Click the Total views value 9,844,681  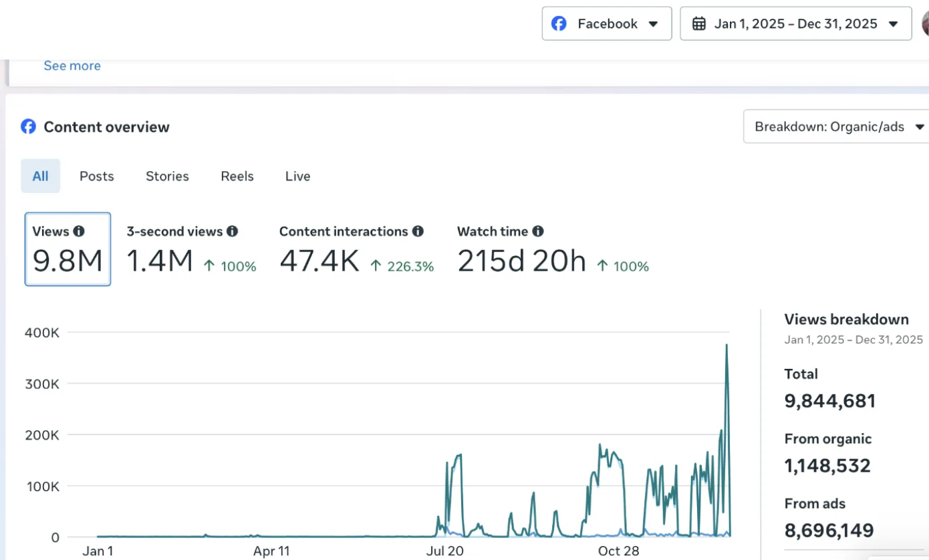(829, 401)
